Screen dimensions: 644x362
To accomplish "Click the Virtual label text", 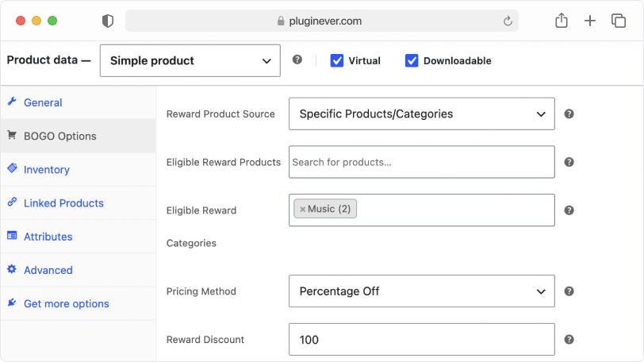I will pos(364,61).
